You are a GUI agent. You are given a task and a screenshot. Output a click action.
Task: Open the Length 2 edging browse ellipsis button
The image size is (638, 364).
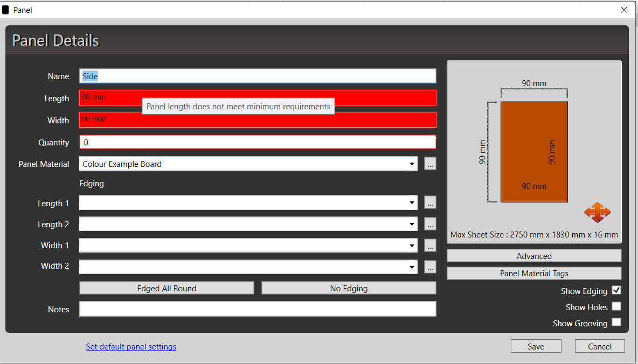pos(430,224)
